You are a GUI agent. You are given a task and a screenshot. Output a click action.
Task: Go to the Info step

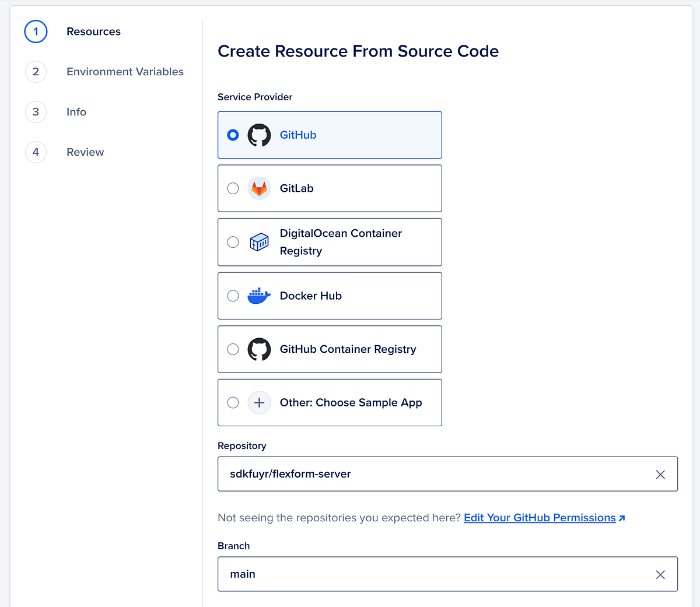(76, 112)
